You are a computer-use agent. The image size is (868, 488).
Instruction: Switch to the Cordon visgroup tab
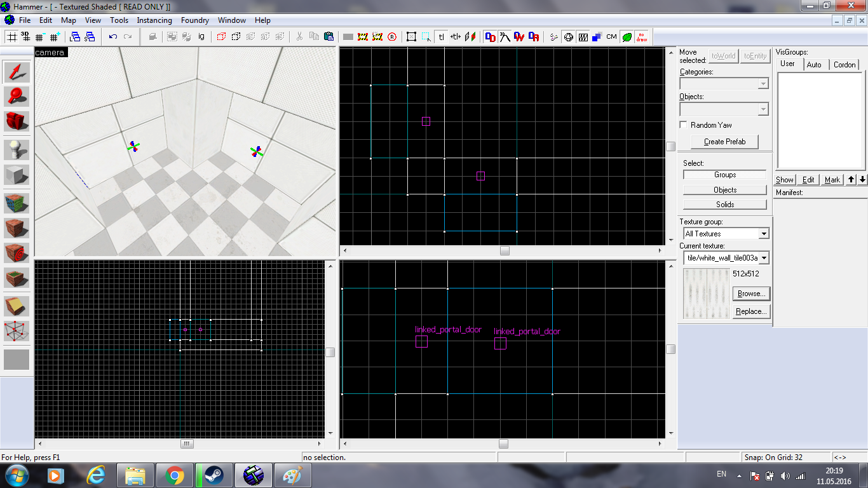tap(844, 64)
